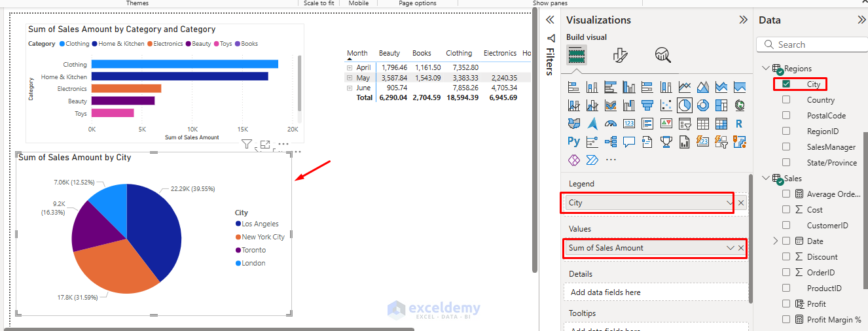Viewport: 868px width, 331px height.
Task: Open Sum of Sales Amount field dropdown
Action: pyautogui.click(x=731, y=248)
